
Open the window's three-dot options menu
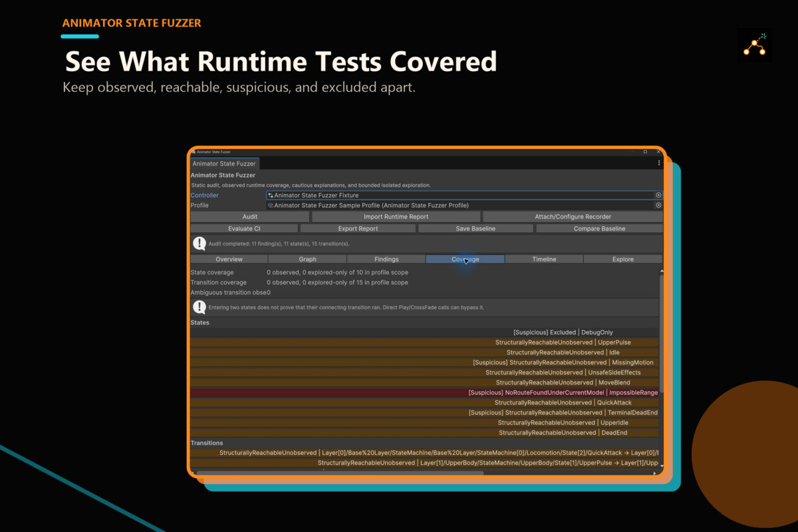point(659,163)
